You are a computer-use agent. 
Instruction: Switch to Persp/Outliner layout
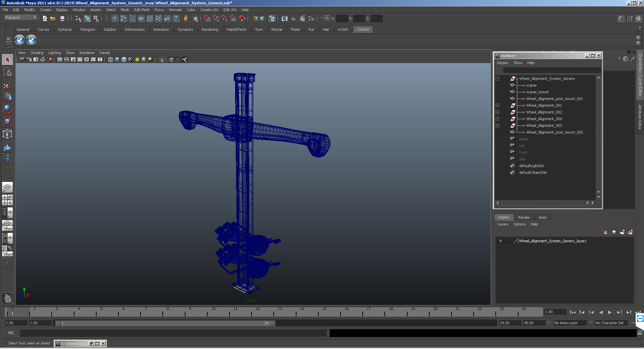point(7,212)
